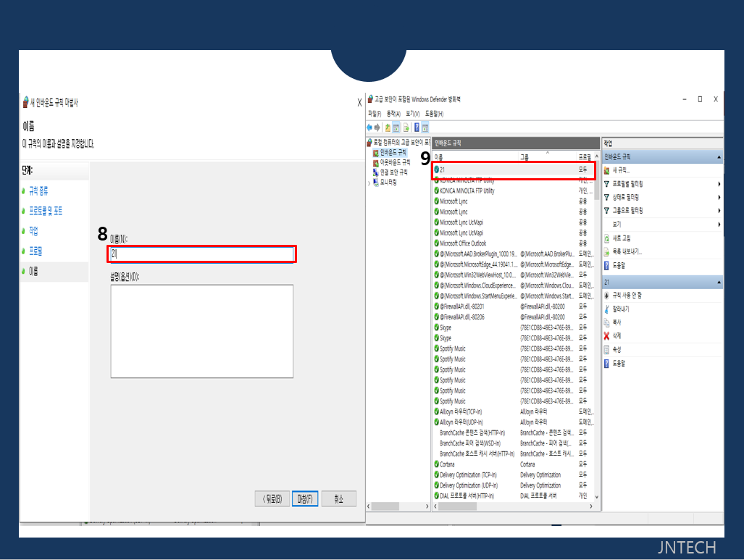The width and height of the screenshot is (744, 560).
Task: Go to the 규칙 종류 wizard step
Action: pyautogui.click(x=38, y=191)
